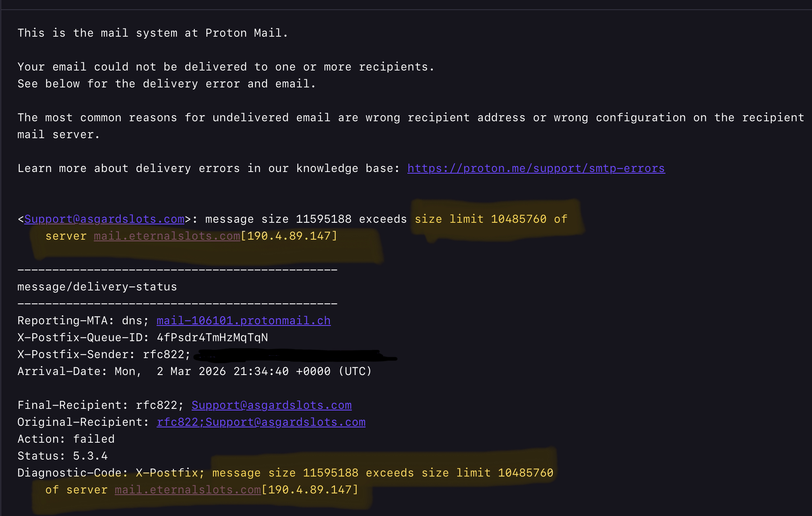This screenshot has width=812, height=516.
Task: Click the 'Diagnostic-Code: X-Postfix;' label
Action: pos(111,473)
